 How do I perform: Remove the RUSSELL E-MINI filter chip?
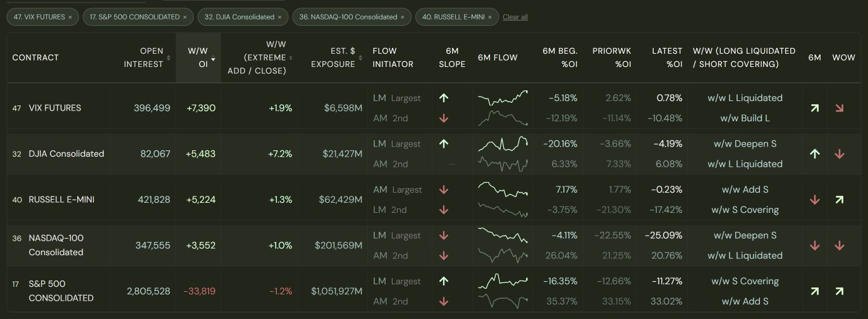click(490, 17)
